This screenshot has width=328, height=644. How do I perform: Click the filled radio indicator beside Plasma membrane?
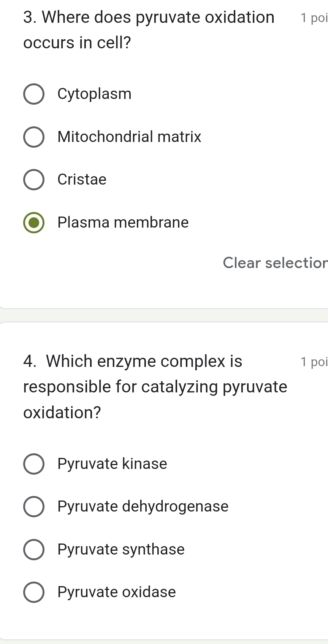click(34, 222)
